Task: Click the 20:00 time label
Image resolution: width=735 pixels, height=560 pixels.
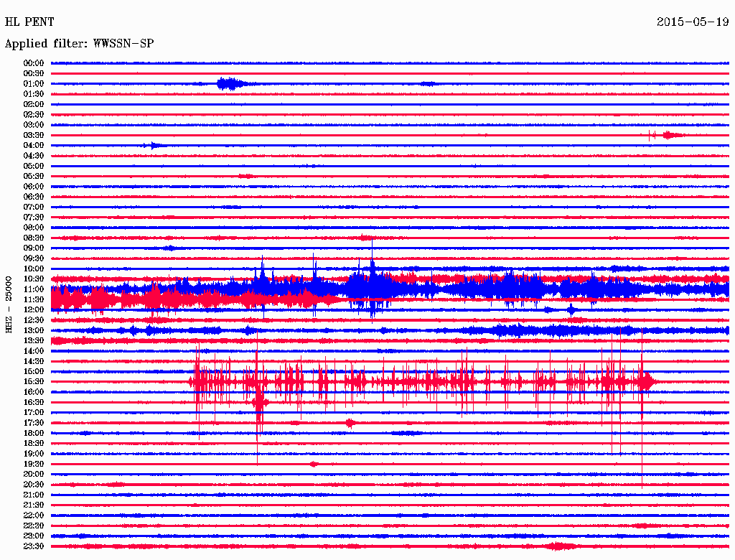Action: (34, 474)
